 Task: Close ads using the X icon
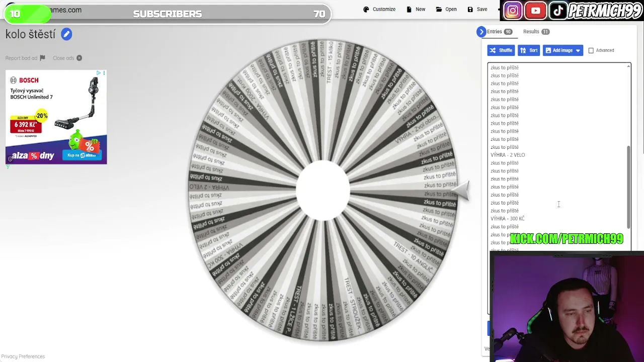pyautogui.click(x=79, y=58)
